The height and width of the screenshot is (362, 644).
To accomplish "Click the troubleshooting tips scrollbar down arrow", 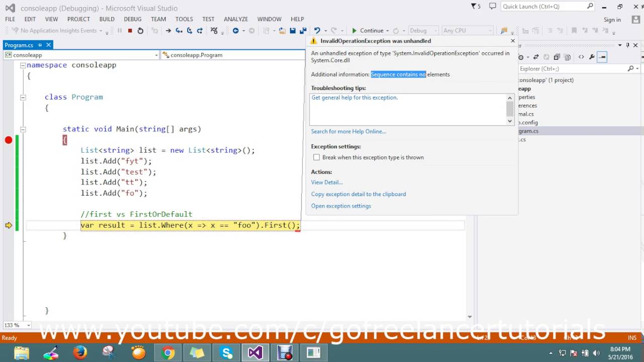I will pos(510,121).
